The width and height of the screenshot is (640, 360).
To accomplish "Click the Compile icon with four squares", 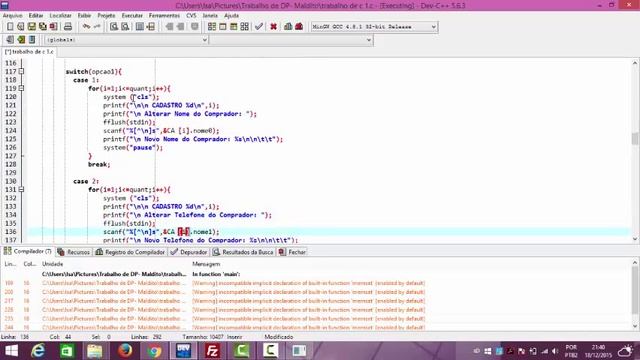I will pos(212,27).
